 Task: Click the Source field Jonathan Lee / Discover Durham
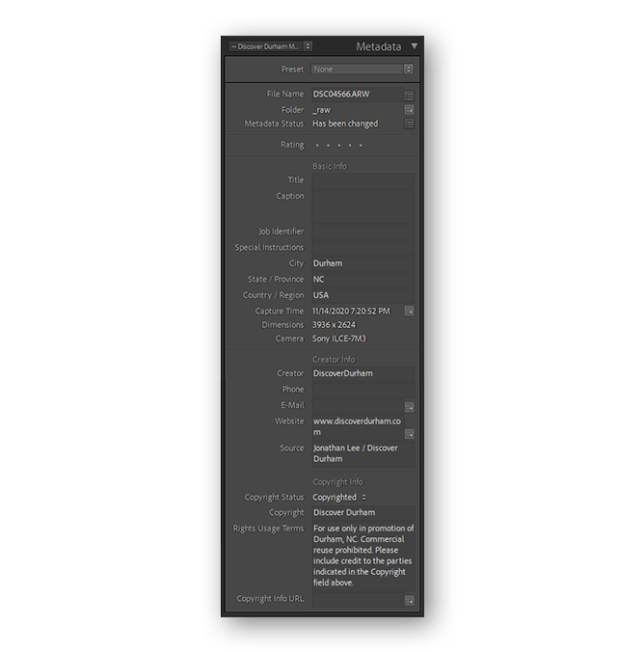tap(362, 453)
